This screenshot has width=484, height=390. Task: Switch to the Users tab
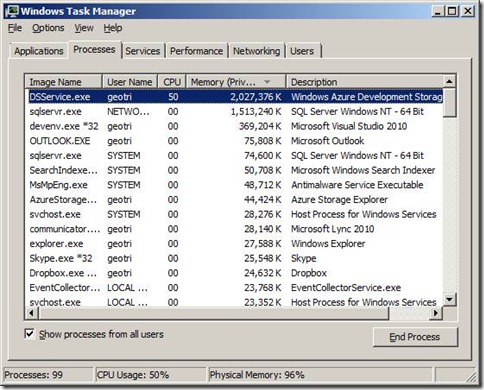302,51
